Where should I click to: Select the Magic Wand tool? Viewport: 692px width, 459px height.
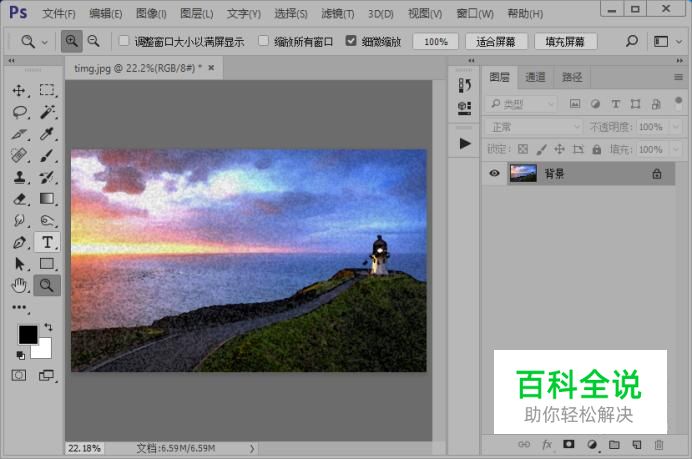point(47,112)
